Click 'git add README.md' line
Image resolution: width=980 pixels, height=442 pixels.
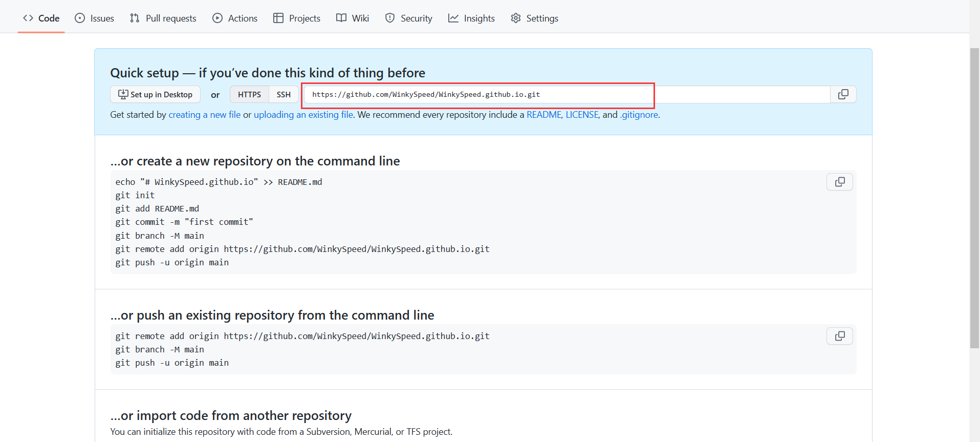157,208
